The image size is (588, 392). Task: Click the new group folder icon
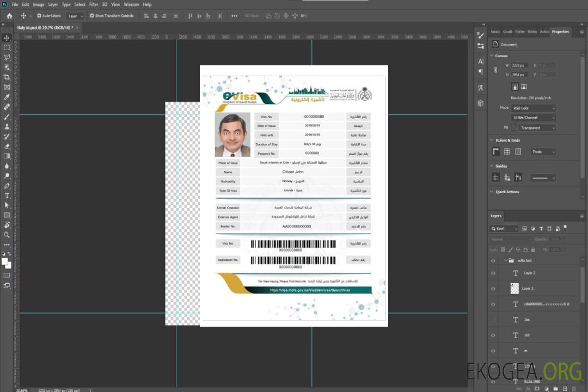click(555, 389)
